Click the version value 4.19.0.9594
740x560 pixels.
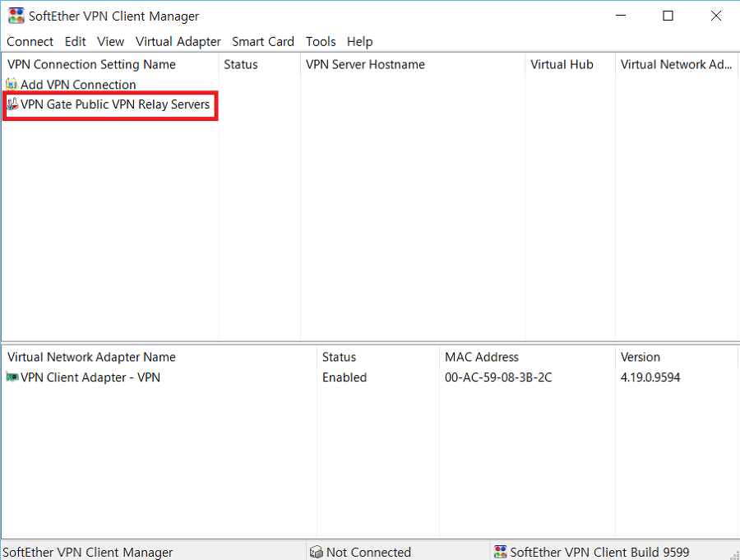[650, 377]
